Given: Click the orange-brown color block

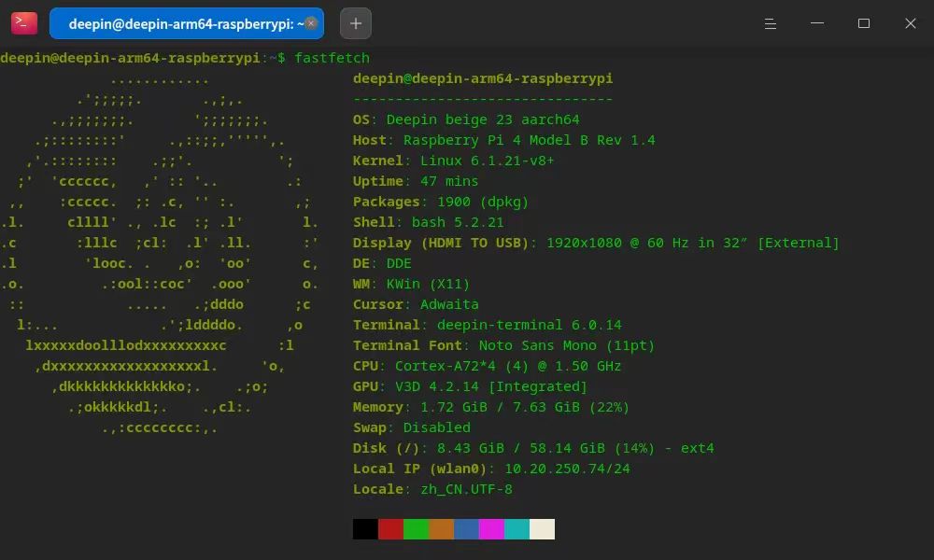Looking at the screenshot, I should 442,529.
